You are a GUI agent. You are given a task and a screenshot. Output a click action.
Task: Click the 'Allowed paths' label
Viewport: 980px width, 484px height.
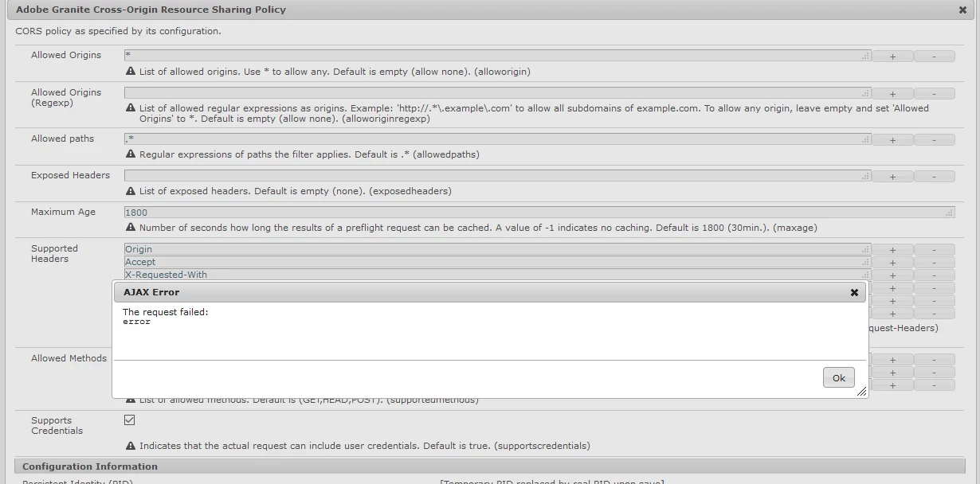click(x=62, y=139)
